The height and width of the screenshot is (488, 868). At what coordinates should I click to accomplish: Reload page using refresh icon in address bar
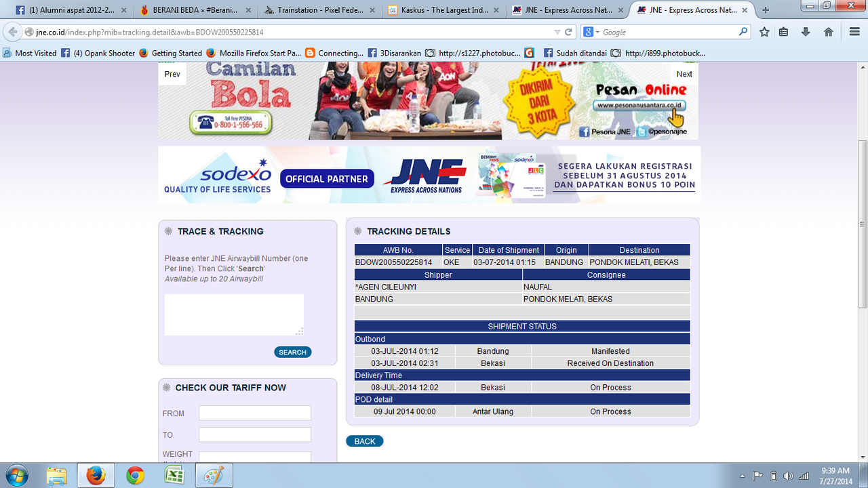click(x=569, y=32)
